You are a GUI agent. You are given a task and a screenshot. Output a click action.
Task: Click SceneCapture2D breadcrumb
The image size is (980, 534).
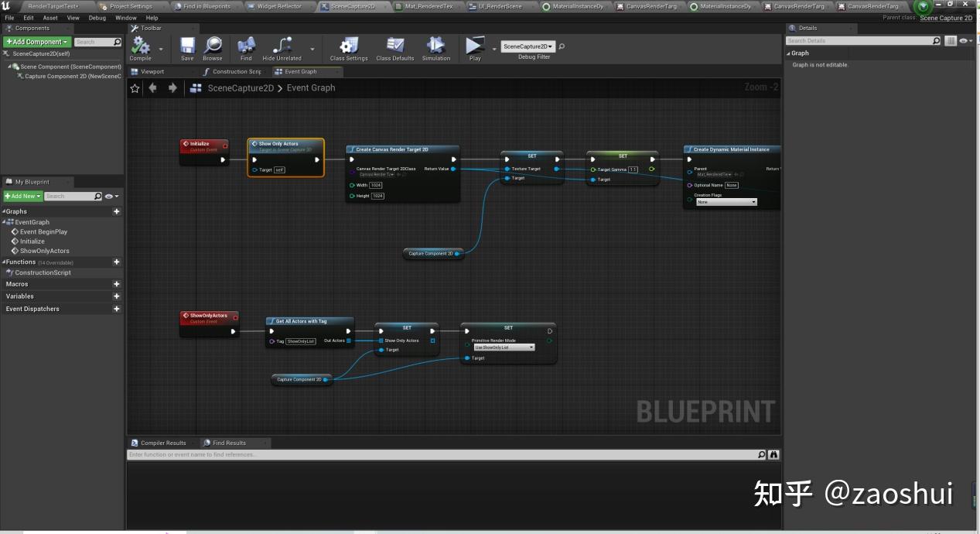[241, 88]
